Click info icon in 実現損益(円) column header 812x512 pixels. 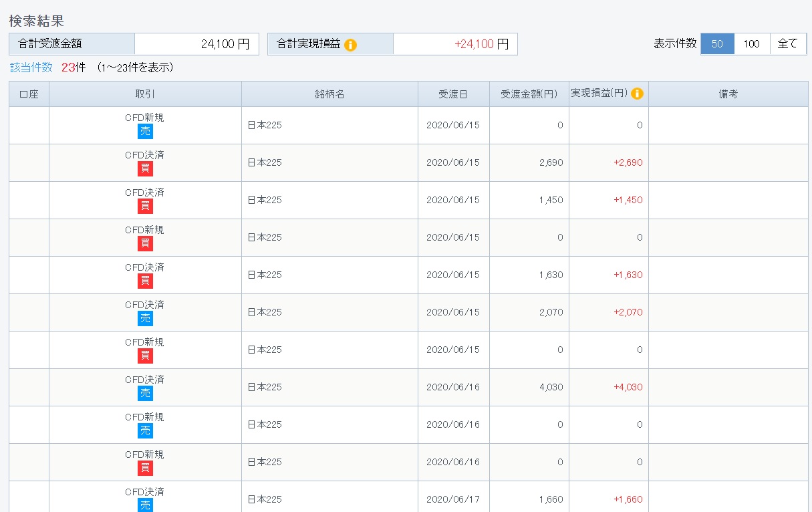[x=637, y=94]
